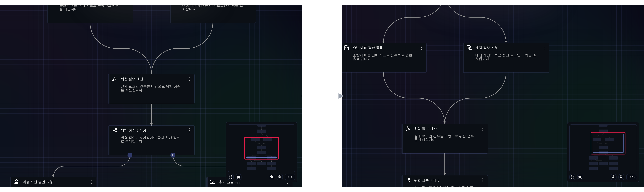
Task: Click the 즉시 차단 경로 description in left panel
Action: tap(150, 140)
